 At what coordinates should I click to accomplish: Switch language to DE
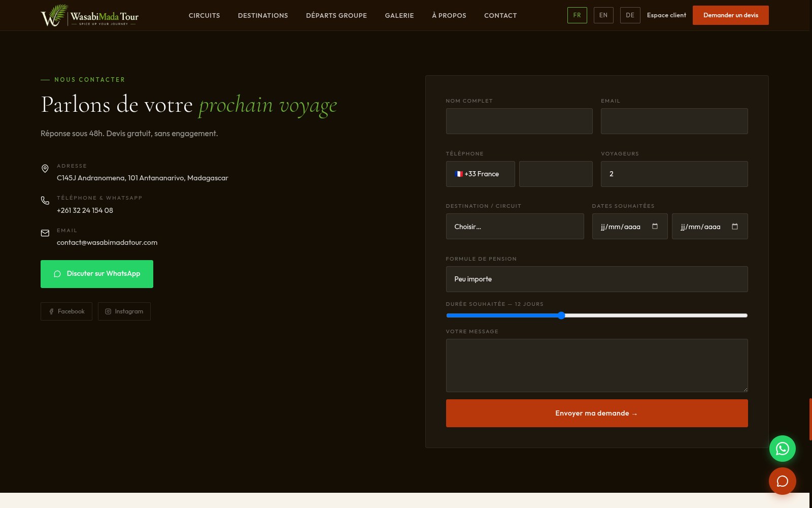tap(630, 15)
